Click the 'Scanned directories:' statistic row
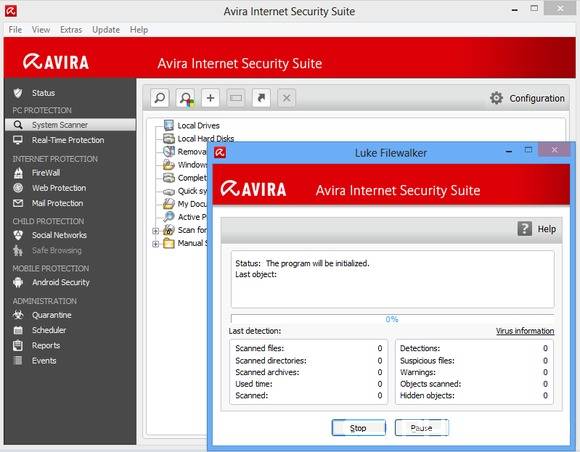 tap(309, 361)
